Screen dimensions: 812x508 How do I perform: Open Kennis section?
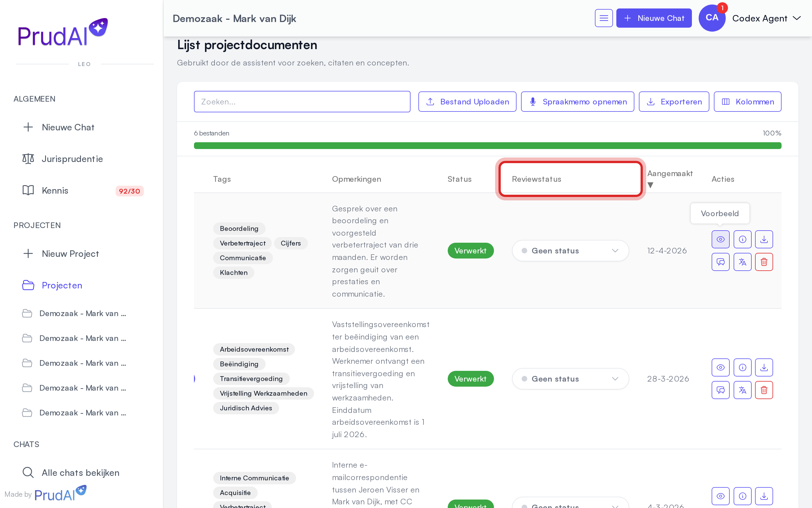(x=45, y=190)
